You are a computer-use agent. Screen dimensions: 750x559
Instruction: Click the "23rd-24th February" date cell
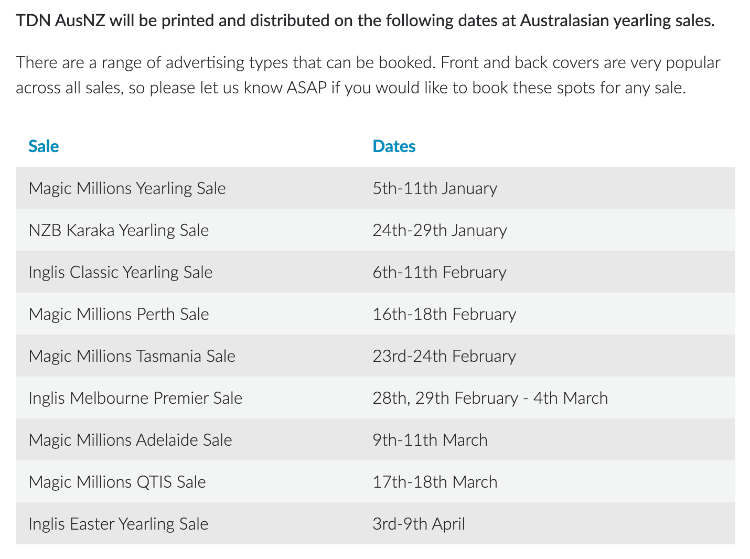[444, 356]
